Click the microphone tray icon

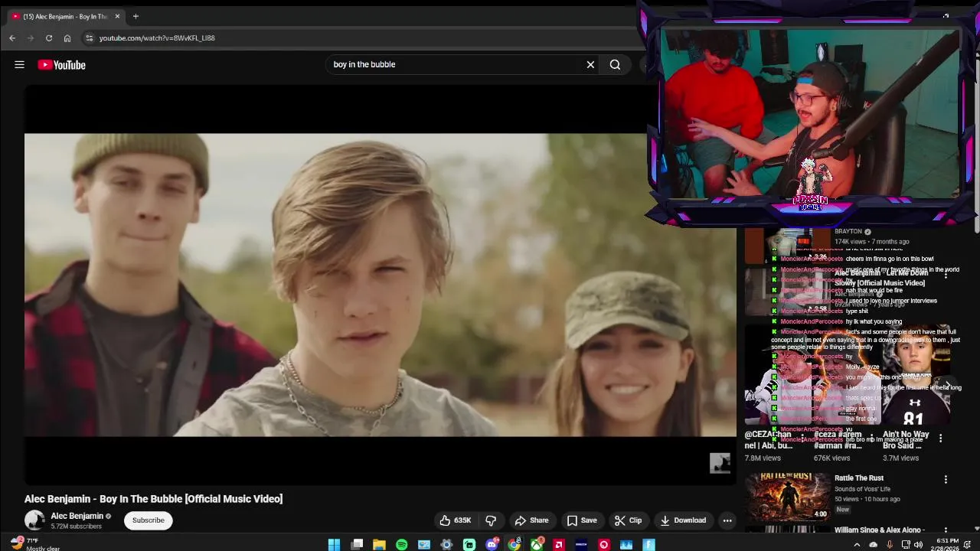coord(889,544)
